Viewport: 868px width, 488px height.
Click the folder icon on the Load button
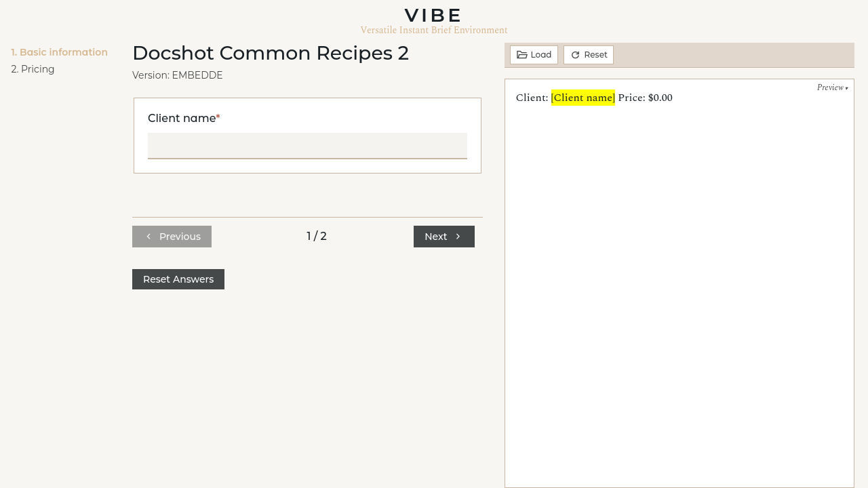pyautogui.click(x=522, y=55)
